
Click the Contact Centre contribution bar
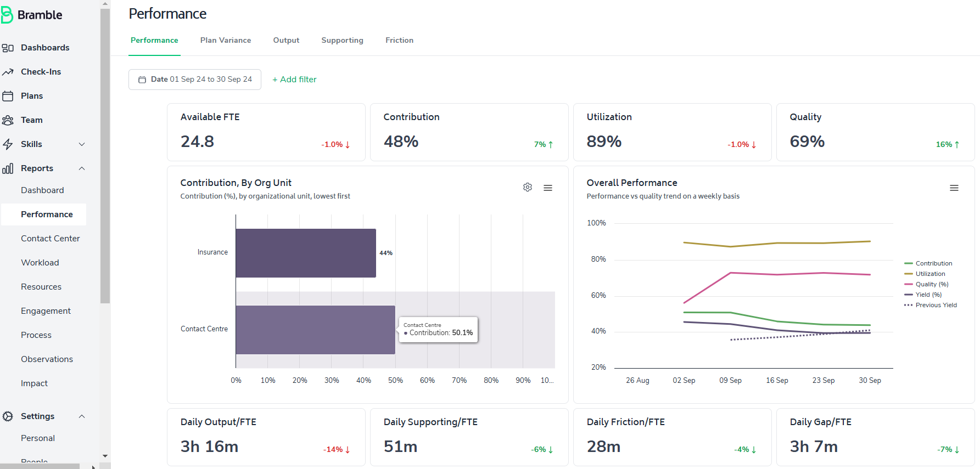[316, 330]
